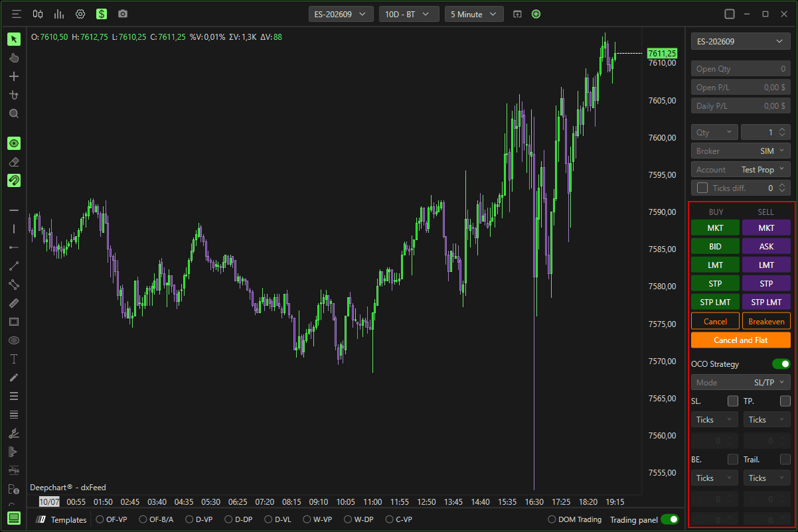Select the magnifier zoom tool
This screenshot has width=798, height=532.
(x=14, y=113)
